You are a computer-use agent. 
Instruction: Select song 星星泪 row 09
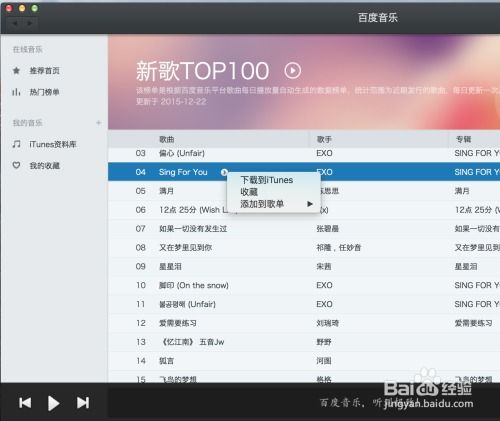[170, 266]
